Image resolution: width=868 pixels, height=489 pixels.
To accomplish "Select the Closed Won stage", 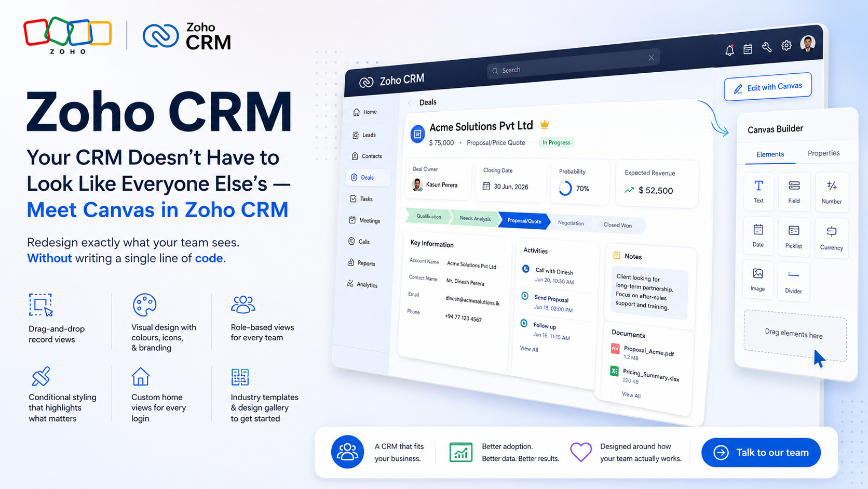I will point(618,226).
